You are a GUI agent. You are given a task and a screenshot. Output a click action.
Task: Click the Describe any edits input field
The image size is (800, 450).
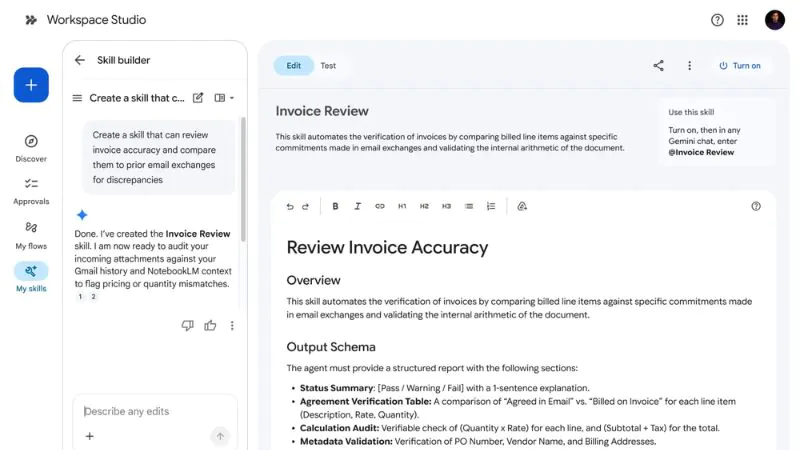155,411
